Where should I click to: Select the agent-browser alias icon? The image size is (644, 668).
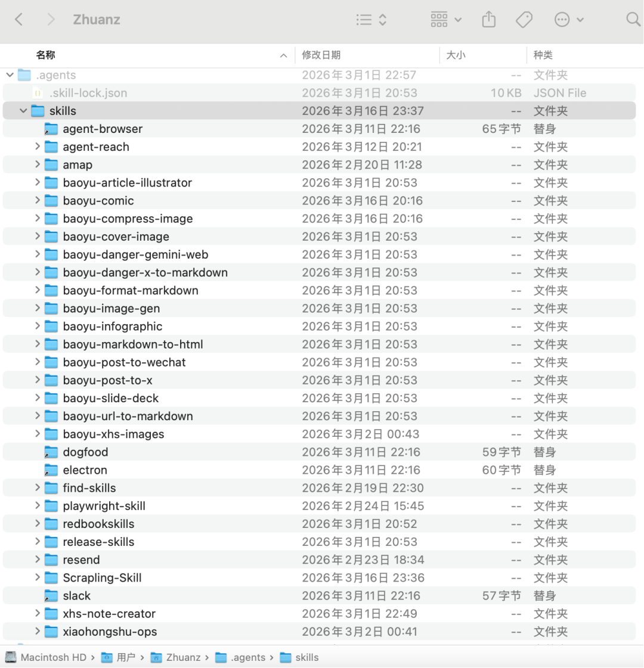point(51,129)
